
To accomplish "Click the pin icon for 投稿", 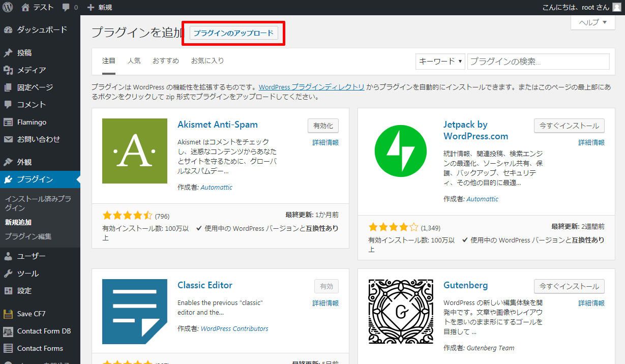I will (x=8, y=53).
